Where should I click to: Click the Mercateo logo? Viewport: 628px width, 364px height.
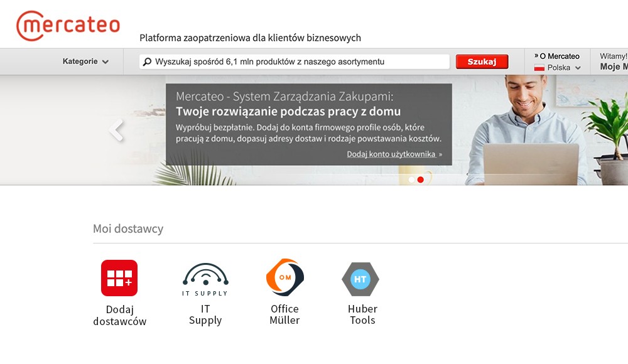tap(68, 26)
